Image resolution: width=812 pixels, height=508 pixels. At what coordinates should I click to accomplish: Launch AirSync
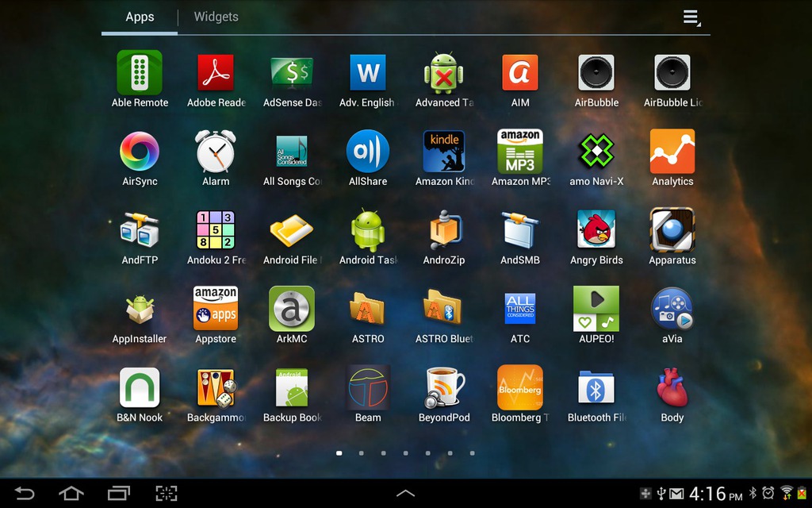click(x=140, y=152)
